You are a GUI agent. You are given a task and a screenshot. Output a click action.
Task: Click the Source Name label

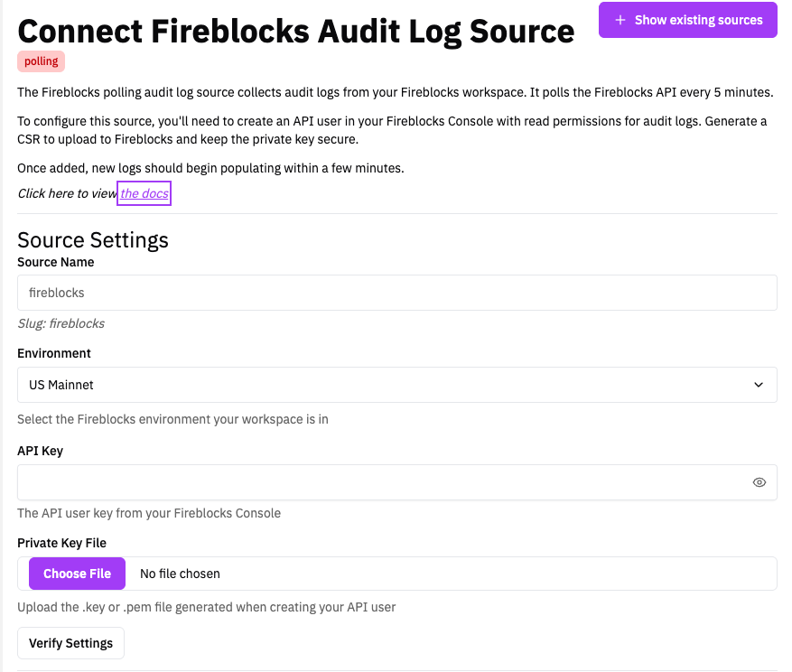tap(56, 262)
